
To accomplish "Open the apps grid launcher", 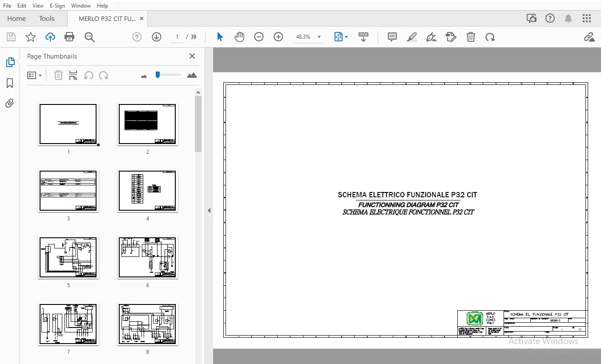I will 587,18.
